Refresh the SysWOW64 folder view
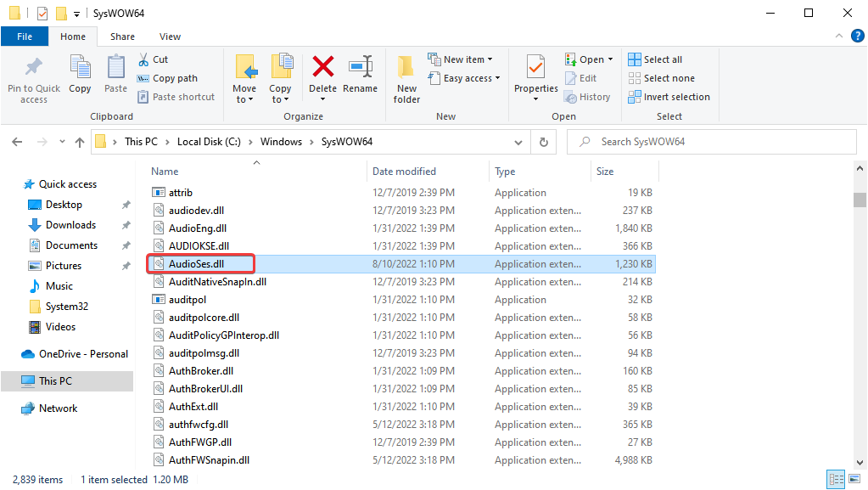The width and height of the screenshot is (868, 490). tap(544, 143)
